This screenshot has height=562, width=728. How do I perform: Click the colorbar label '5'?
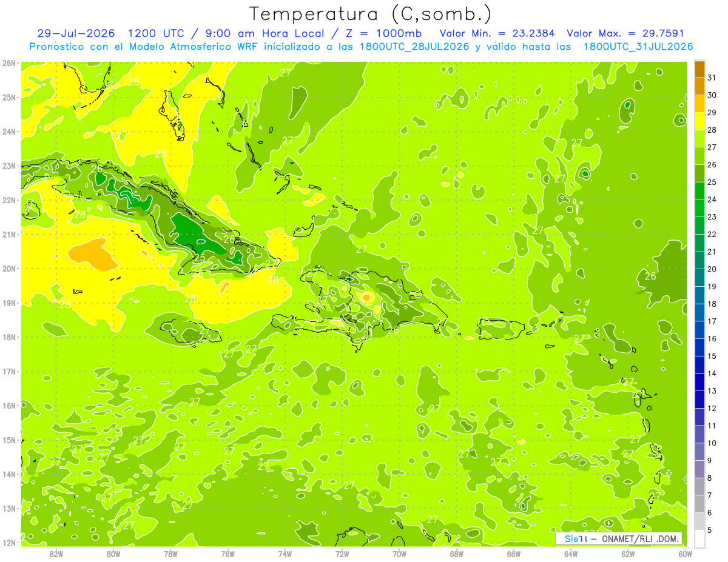click(710, 530)
